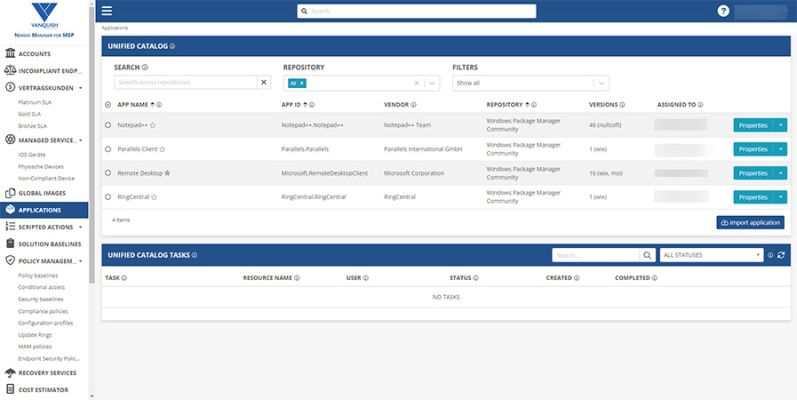Click the help question mark icon
Screen dimensions: 797x400
[723, 11]
